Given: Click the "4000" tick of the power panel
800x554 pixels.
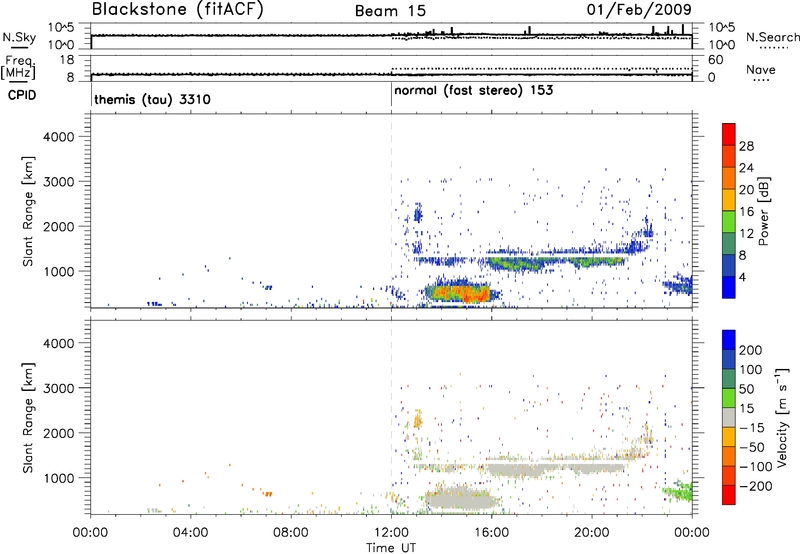Looking at the screenshot, I should tap(59, 137).
